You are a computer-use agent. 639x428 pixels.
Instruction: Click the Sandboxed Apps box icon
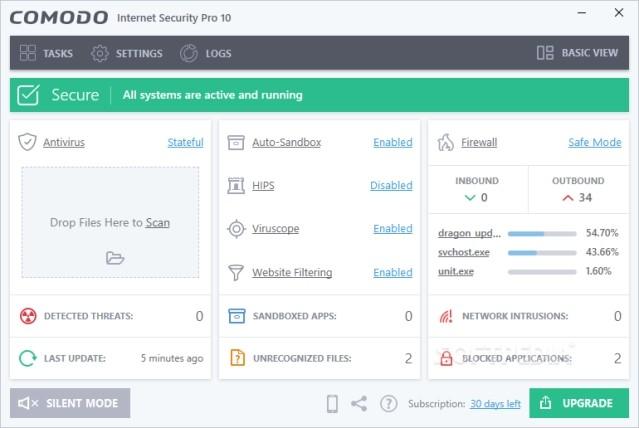[237, 316]
